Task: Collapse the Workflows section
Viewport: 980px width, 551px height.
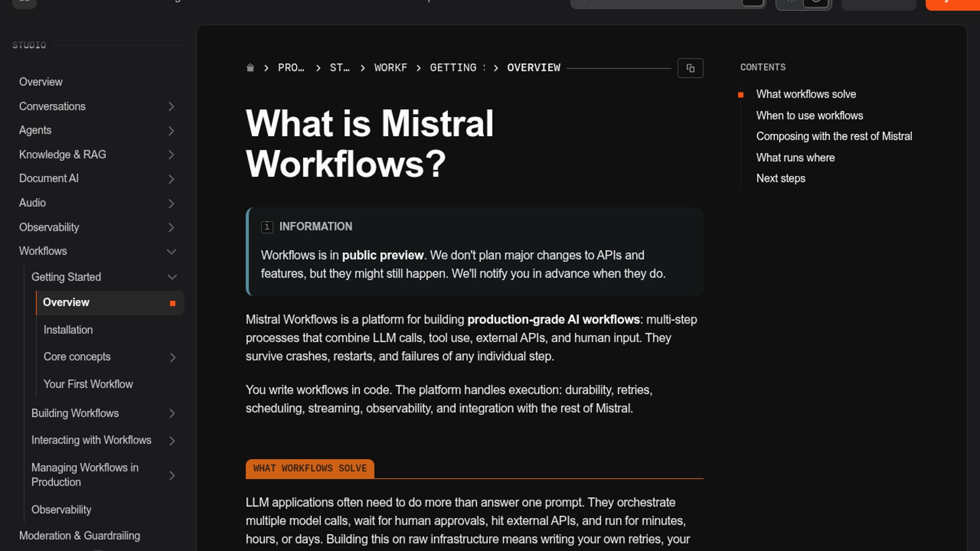Action: (171, 252)
